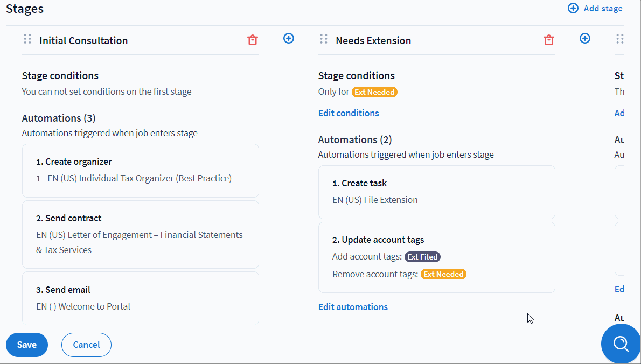The width and height of the screenshot is (641, 364).
Task: Click the Ext Filed tag badge
Action: tap(422, 257)
